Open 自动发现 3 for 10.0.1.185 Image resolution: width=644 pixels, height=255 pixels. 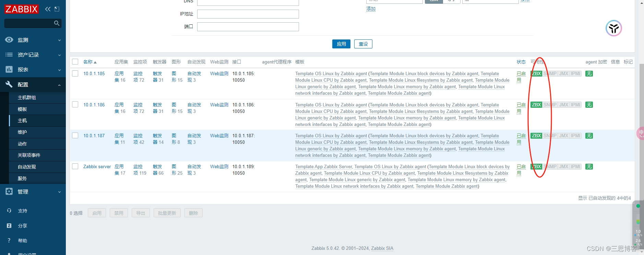[194, 77]
